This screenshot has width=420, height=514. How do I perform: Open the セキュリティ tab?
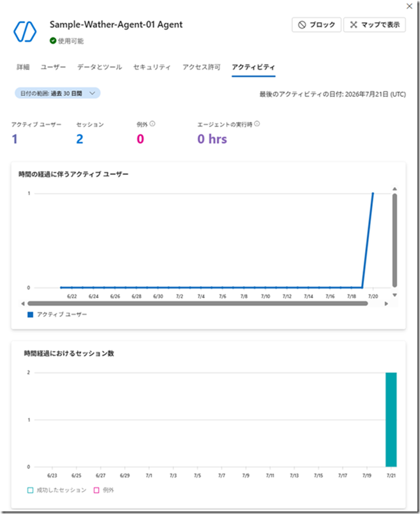pyautogui.click(x=152, y=67)
